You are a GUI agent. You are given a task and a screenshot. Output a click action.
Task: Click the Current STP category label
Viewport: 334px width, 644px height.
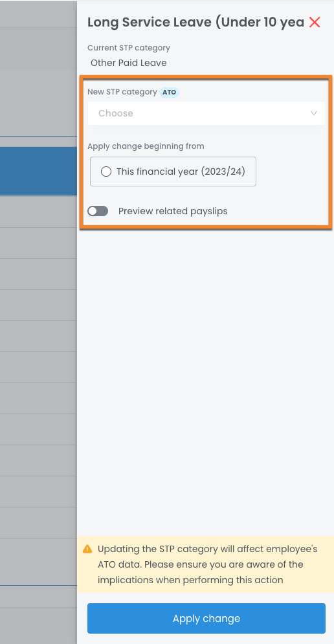coord(129,48)
